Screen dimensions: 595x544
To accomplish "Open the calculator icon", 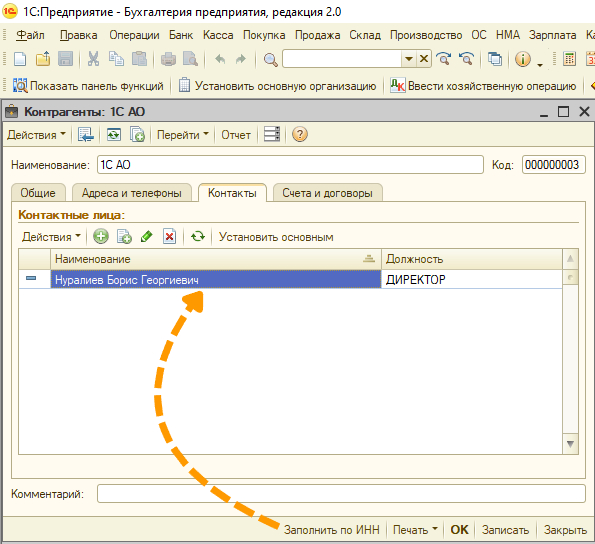I will click(x=569, y=59).
